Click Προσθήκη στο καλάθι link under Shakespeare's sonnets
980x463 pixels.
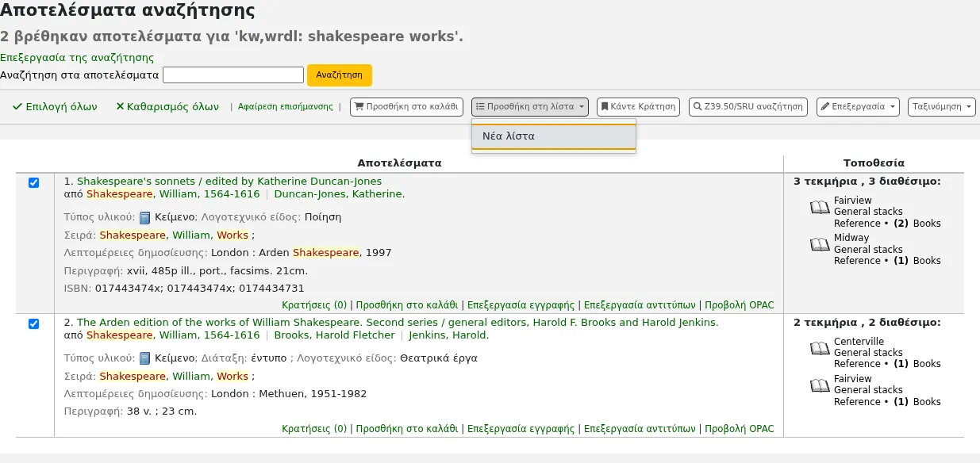click(407, 305)
